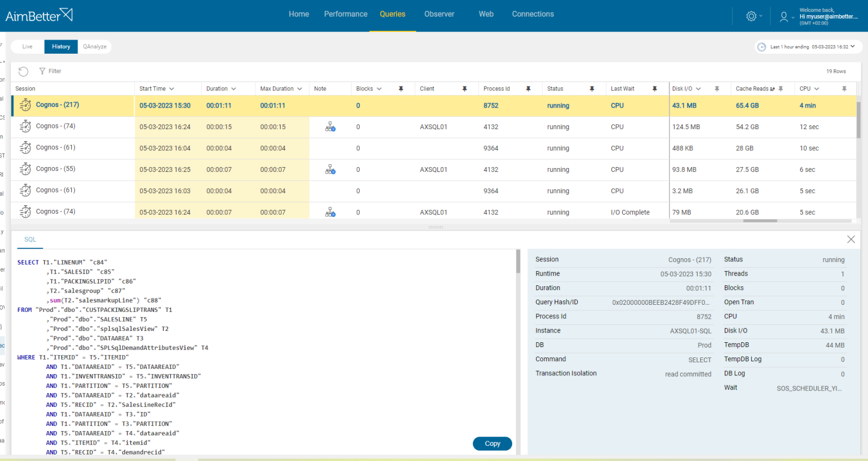Viewport: 868px width, 461px height.
Task: Switch to the Live view
Action: coord(27,47)
